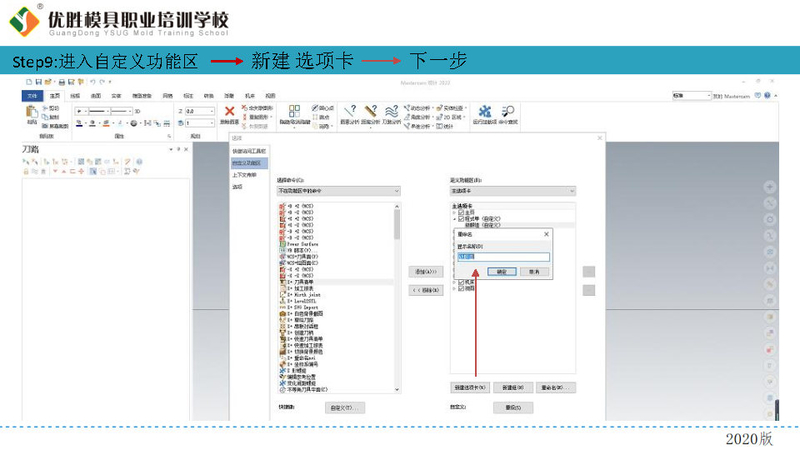This screenshot has height=450, width=800.
Task: Click the zoom plus icon on viewport right edge
Action: 770,187
